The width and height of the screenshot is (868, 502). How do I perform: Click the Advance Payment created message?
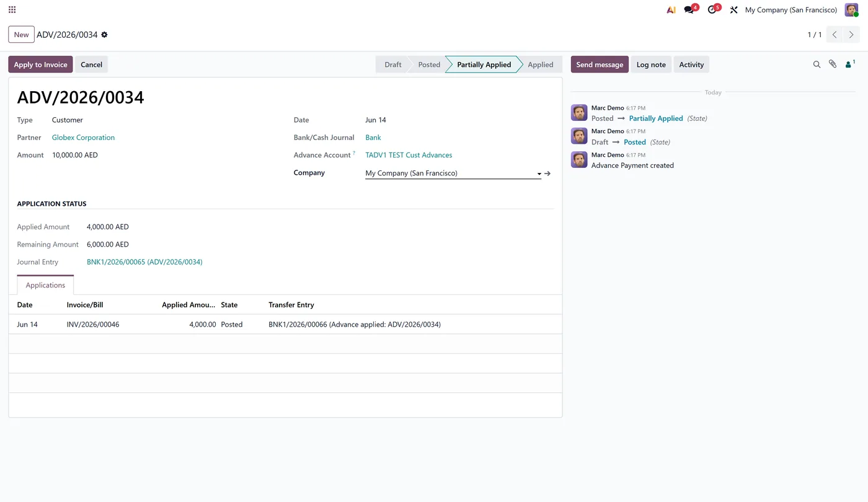tap(632, 165)
